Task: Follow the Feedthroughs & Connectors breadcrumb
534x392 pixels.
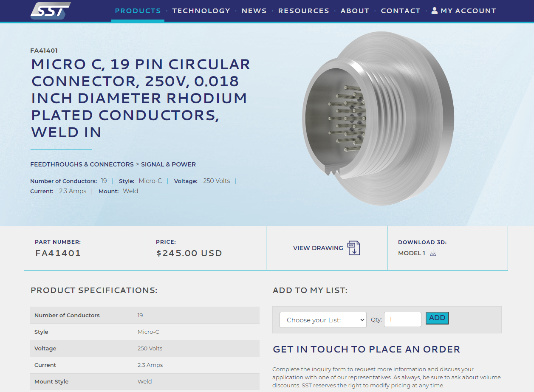Action: click(82, 164)
